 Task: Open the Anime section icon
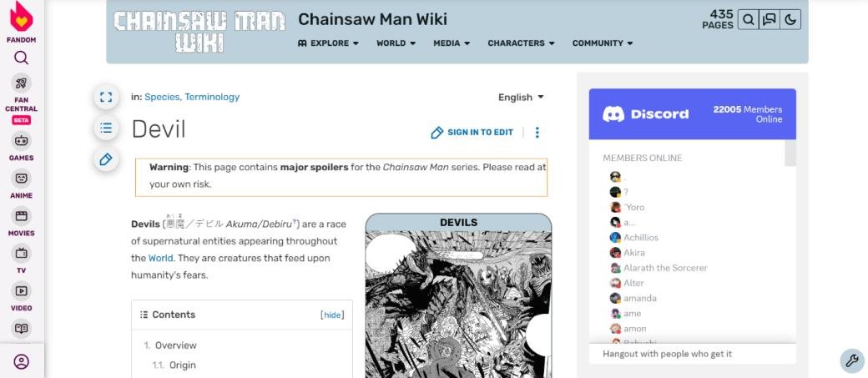(21, 179)
